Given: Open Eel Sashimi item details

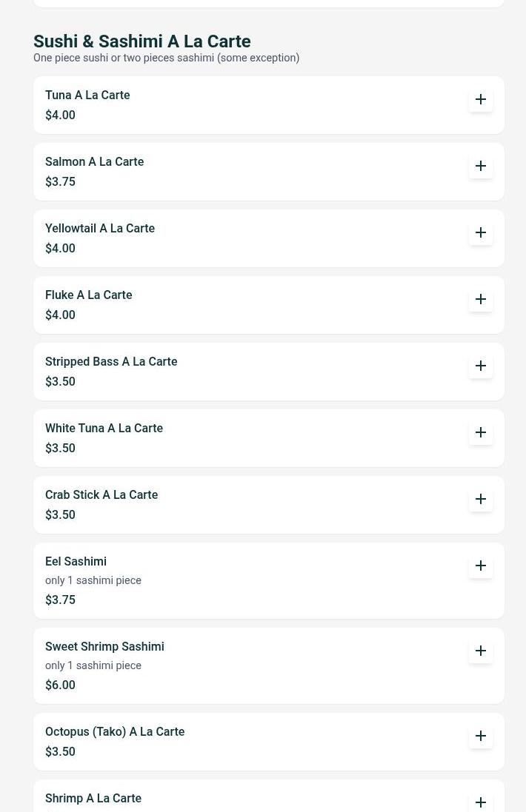Looking at the screenshot, I should coord(76,561).
